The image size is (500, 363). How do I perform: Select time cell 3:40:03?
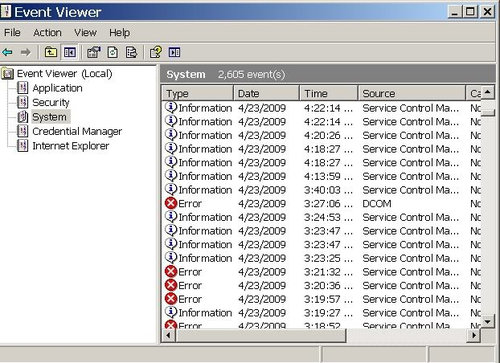pos(328,190)
